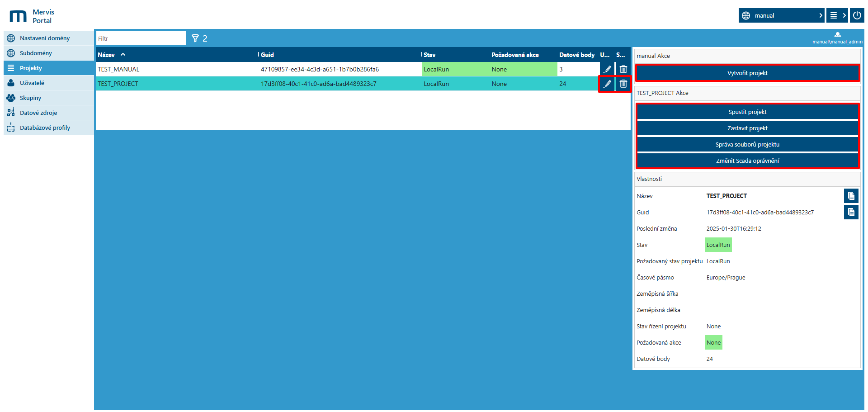Click the filter funnel icon showing 2

195,38
